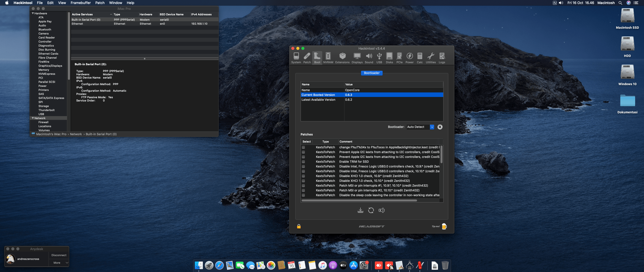Viewport: 644px width, 272px height.
Task: Open App Store from the Dock
Action: (x=354, y=265)
